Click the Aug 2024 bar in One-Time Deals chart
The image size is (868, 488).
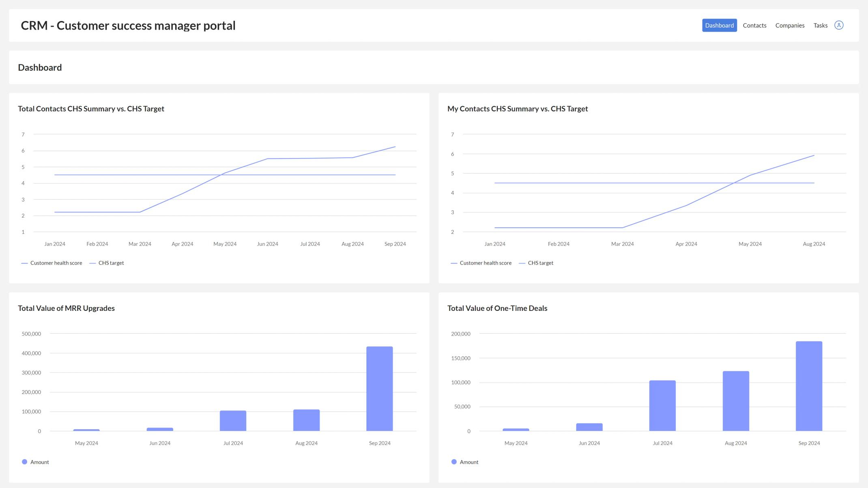click(x=736, y=401)
